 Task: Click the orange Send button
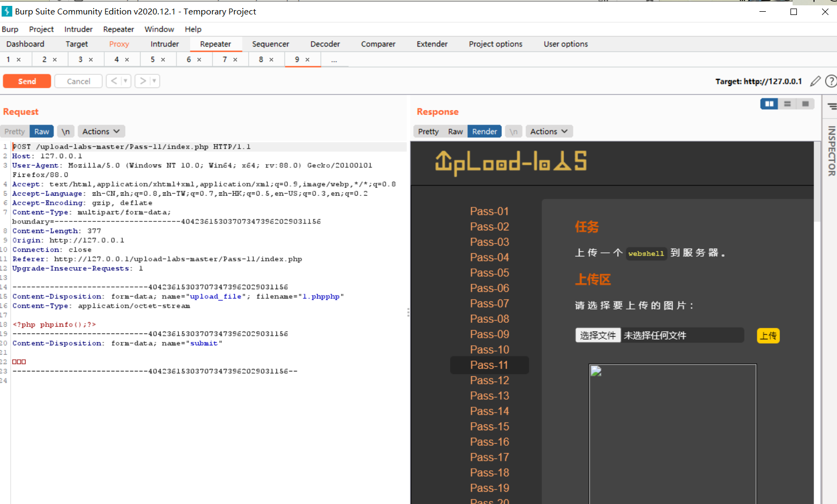27,81
